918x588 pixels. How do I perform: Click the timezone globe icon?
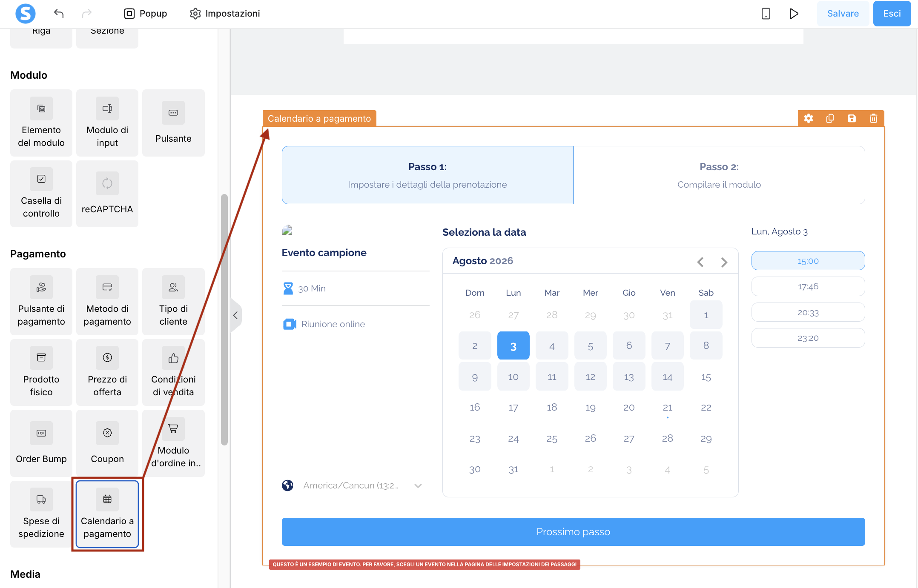[287, 485]
